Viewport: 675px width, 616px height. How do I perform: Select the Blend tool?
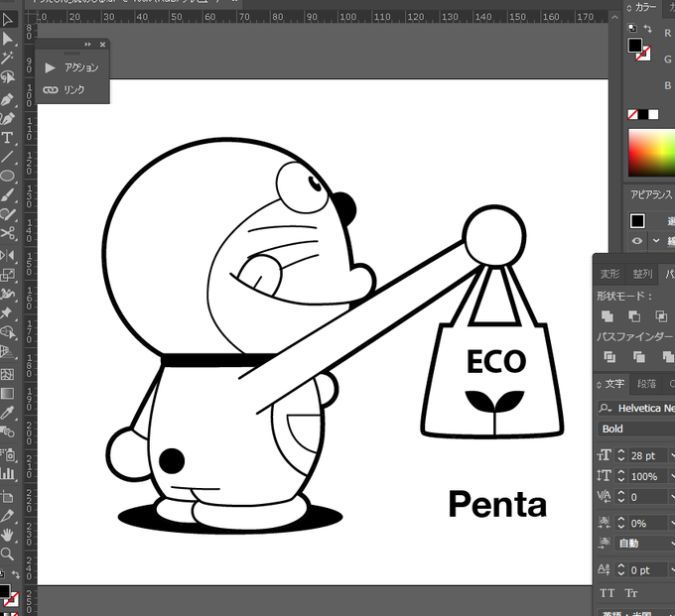tap(7, 431)
